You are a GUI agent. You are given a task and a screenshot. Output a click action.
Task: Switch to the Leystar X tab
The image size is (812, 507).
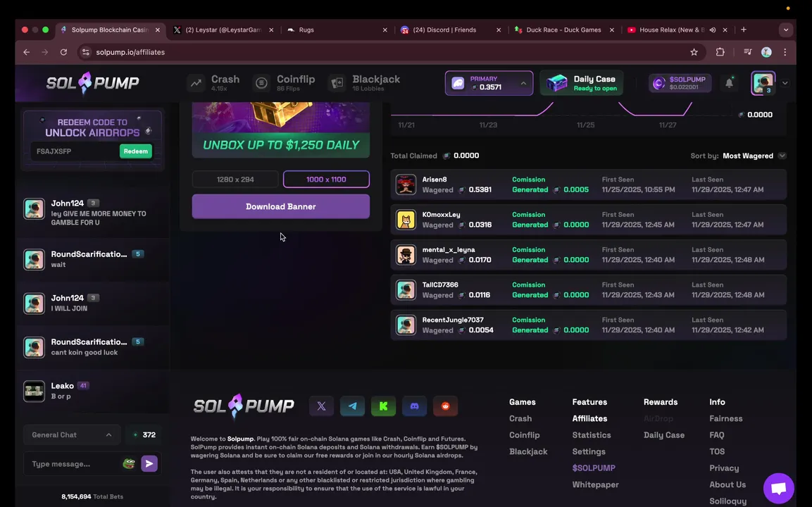pyautogui.click(x=223, y=30)
